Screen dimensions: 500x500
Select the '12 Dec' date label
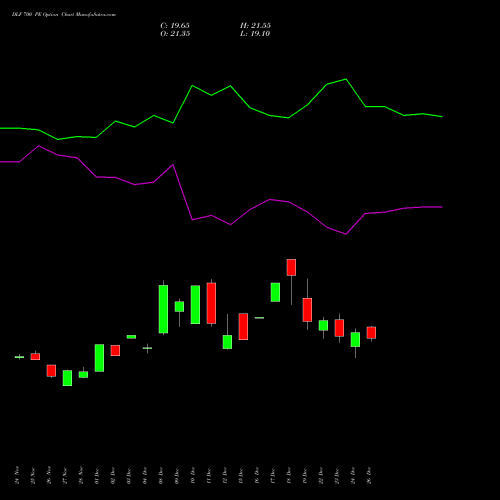click(225, 475)
